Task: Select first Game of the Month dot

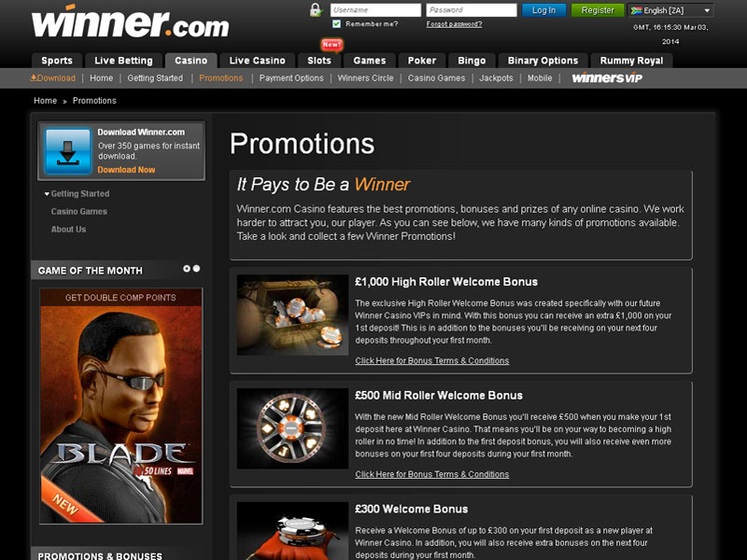Action: (187, 269)
